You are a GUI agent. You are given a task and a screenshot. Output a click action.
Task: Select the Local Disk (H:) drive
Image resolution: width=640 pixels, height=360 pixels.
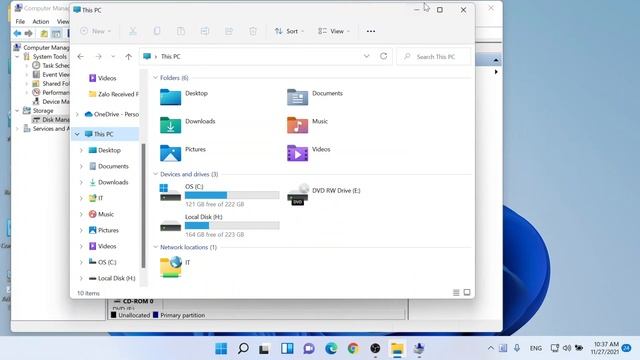[x=219, y=225]
